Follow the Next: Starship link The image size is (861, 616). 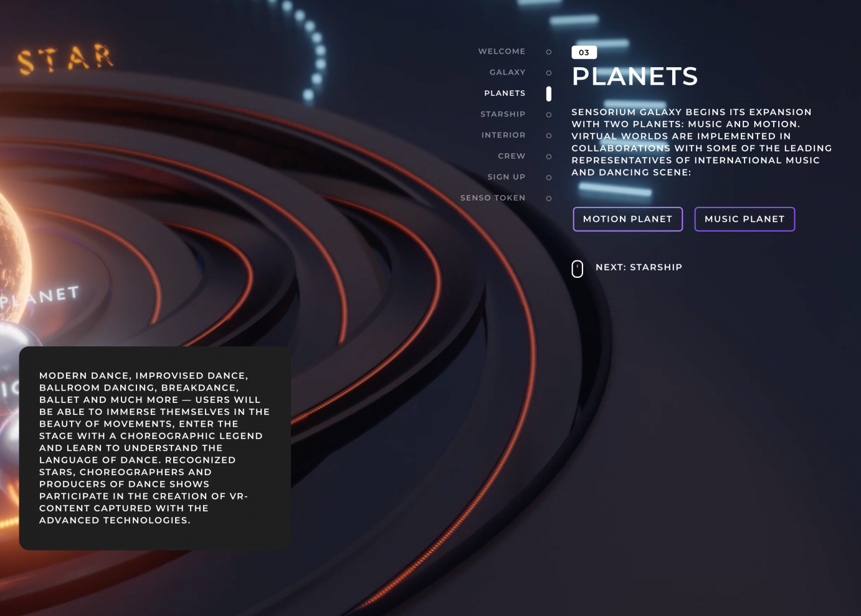639,267
